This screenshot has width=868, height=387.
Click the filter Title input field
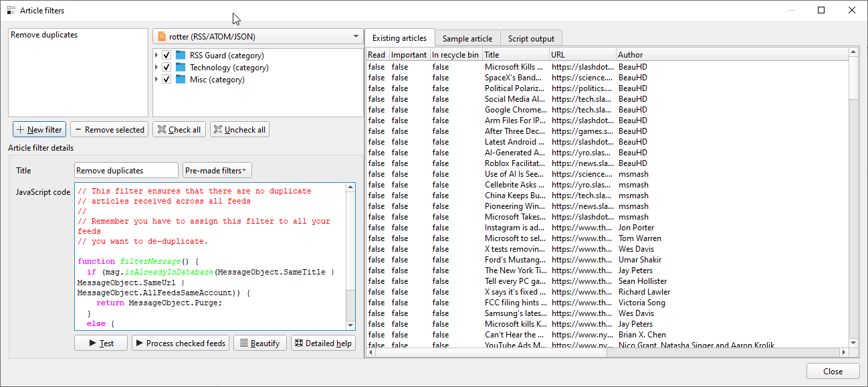point(126,171)
